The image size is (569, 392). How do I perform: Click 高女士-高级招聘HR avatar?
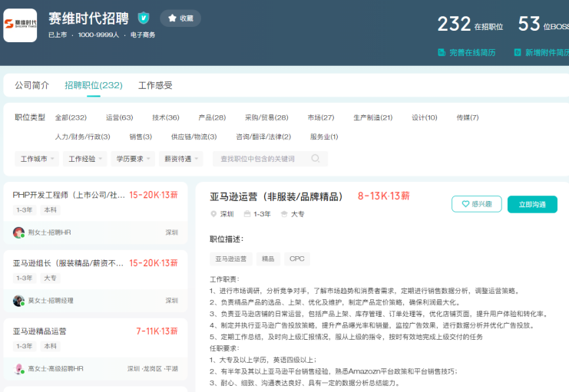18,369
